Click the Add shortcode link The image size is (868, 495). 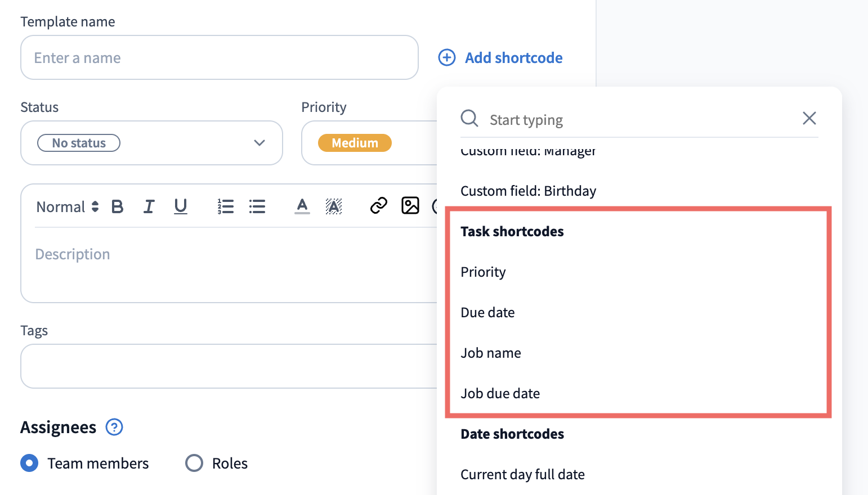pos(500,57)
